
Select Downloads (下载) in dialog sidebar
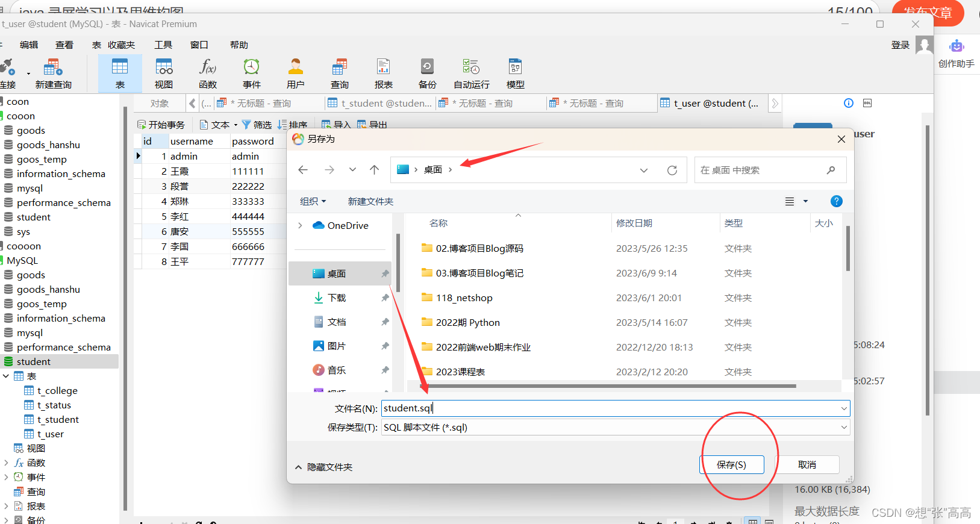pos(337,298)
